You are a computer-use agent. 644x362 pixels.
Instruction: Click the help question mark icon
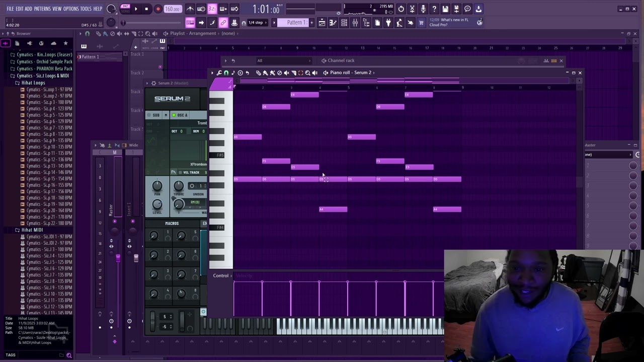(x=434, y=9)
